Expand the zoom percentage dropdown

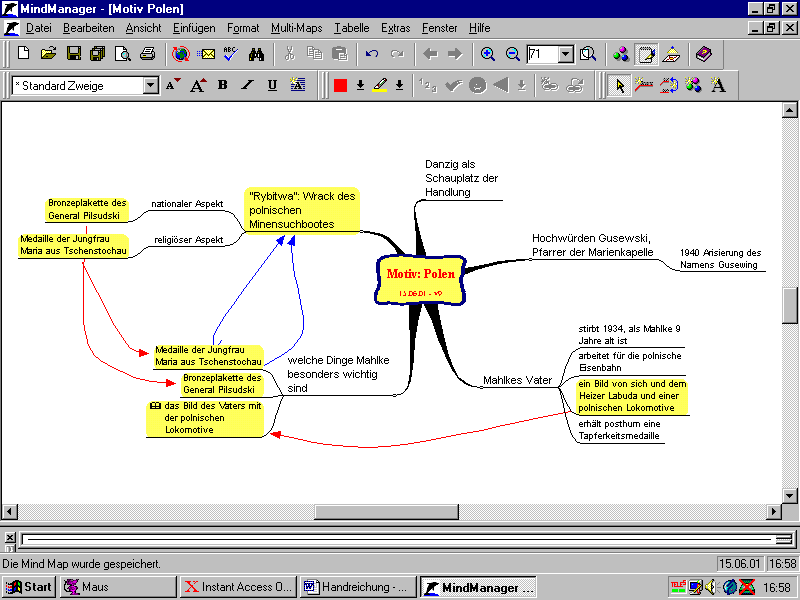pyautogui.click(x=565, y=54)
